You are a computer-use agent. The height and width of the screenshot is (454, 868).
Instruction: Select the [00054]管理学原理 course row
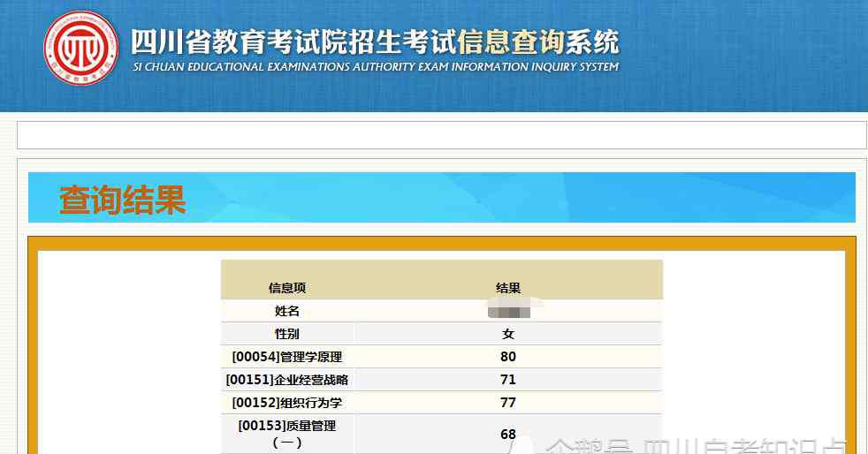[x=287, y=357]
